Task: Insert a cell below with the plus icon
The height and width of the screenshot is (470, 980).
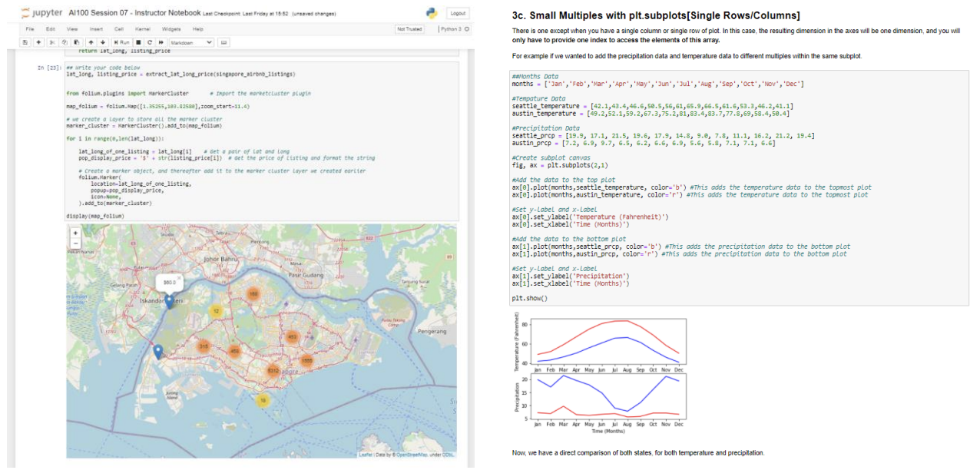Action: pos(38,42)
